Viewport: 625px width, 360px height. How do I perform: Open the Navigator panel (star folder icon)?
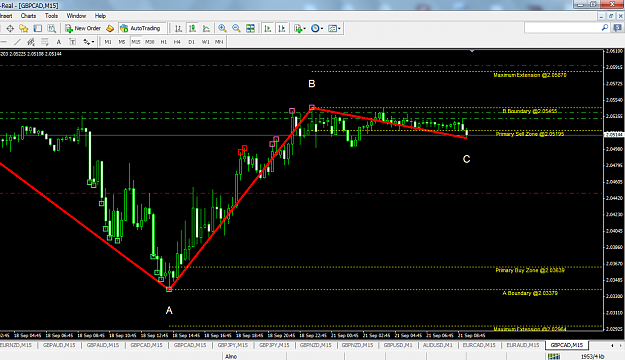tap(24, 28)
